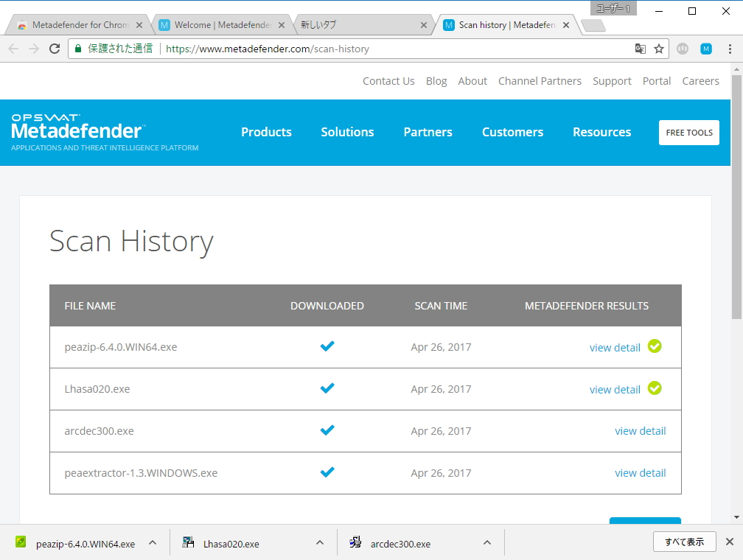This screenshot has height=560, width=743.
Task: Open a new tab with the new-tab button
Action: (x=593, y=26)
